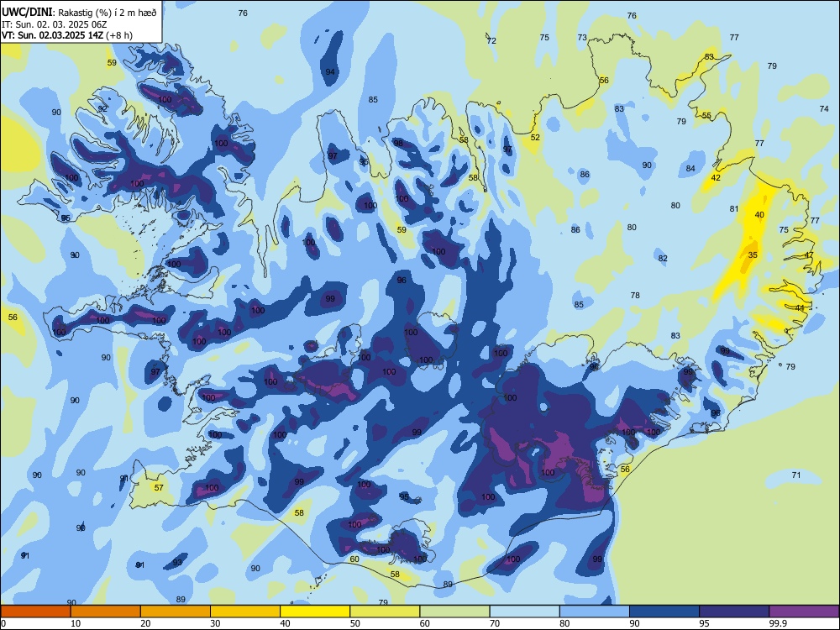Screen dimensions: 840x630
Task: Click the humidity value '72' at the top
Action: tap(491, 40)
